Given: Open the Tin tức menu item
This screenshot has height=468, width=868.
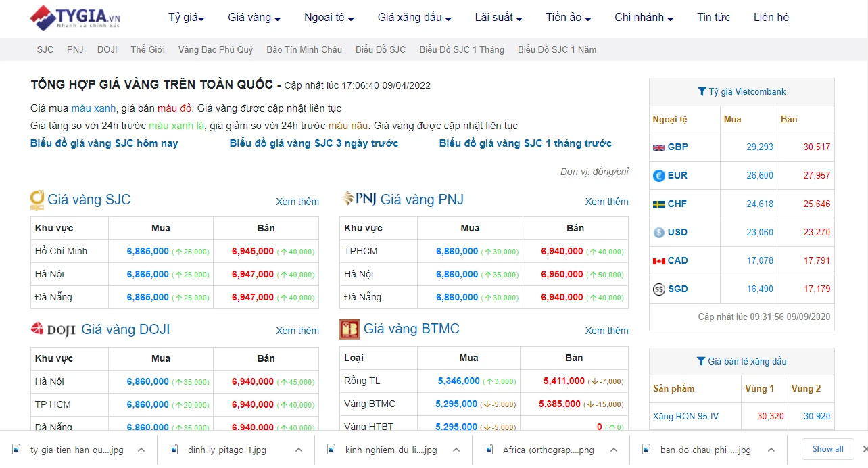Looking at the screenshot, I should point(713,18).
